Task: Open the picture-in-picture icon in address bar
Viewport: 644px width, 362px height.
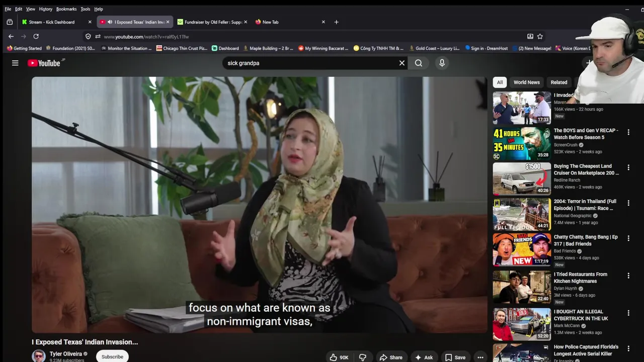Action: tap(530, 36)
